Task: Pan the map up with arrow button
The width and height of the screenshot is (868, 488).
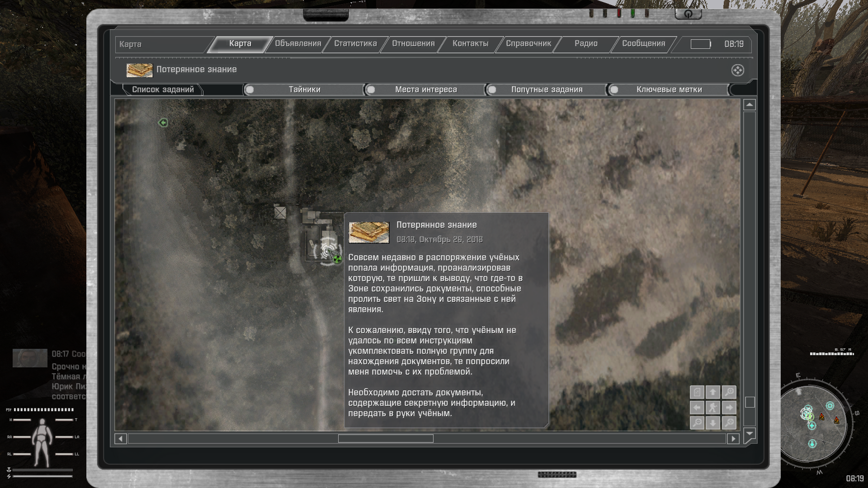Action: click(x=713, y=392)
